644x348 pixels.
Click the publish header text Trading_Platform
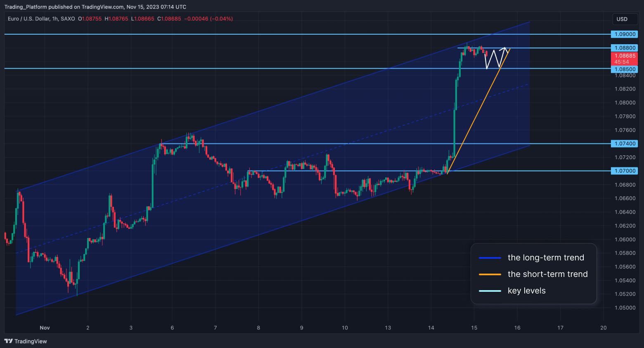[x=26, y=7]
